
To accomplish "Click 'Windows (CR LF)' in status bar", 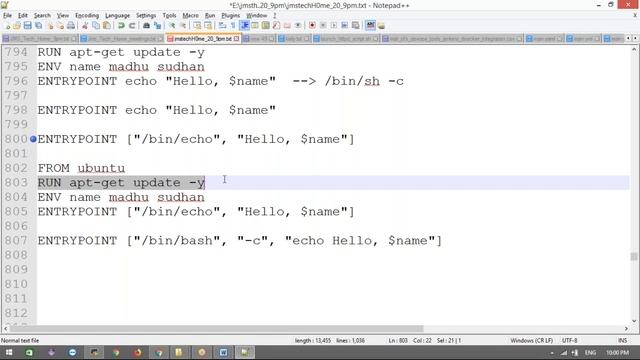I will click(531, 340).
